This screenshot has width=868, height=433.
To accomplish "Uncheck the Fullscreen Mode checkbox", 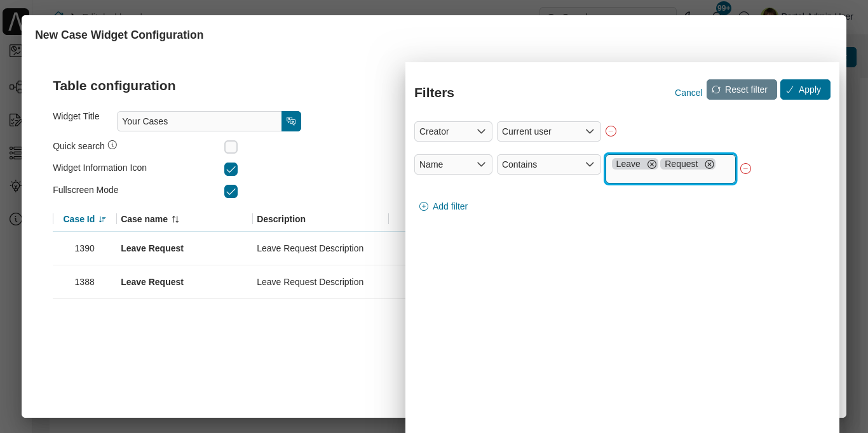I will [x=231, y=191].
